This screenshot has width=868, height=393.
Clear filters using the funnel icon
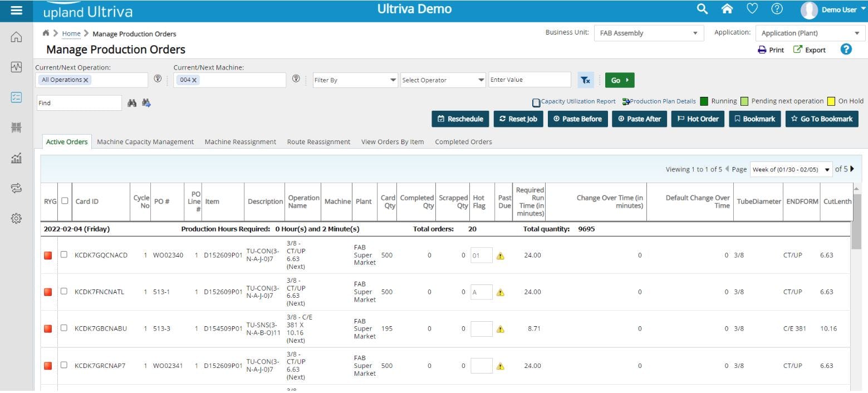[585, 80]
